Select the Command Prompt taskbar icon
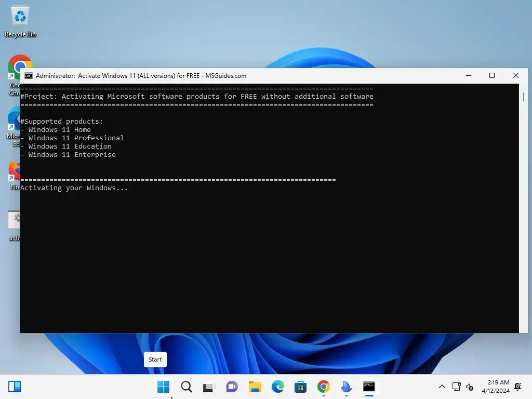 click(369, 387)
